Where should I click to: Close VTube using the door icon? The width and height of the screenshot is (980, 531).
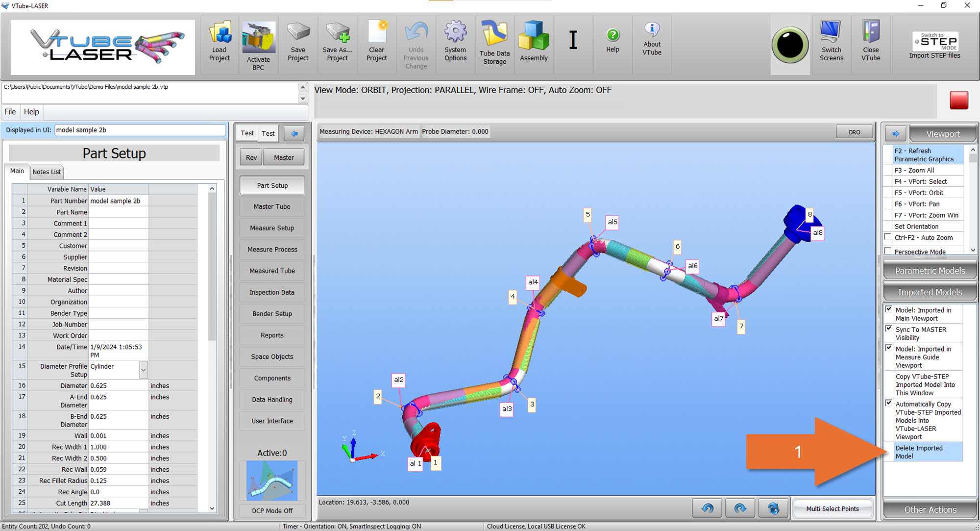871,45
